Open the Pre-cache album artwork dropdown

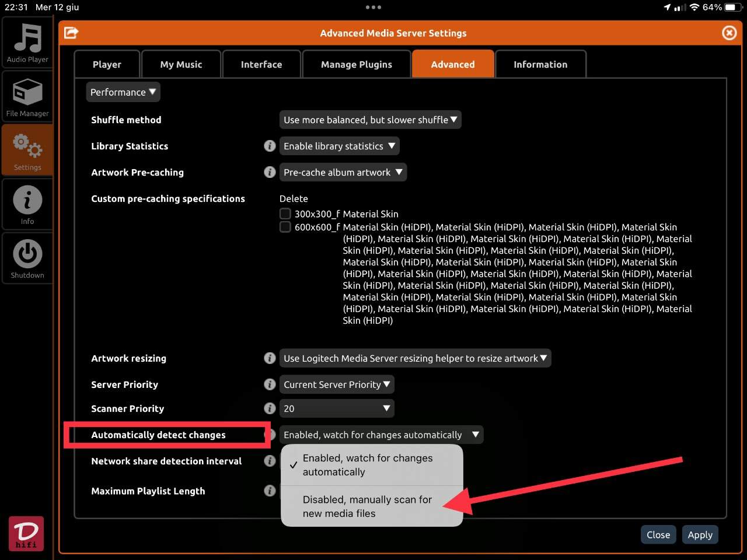click(343, 172)
